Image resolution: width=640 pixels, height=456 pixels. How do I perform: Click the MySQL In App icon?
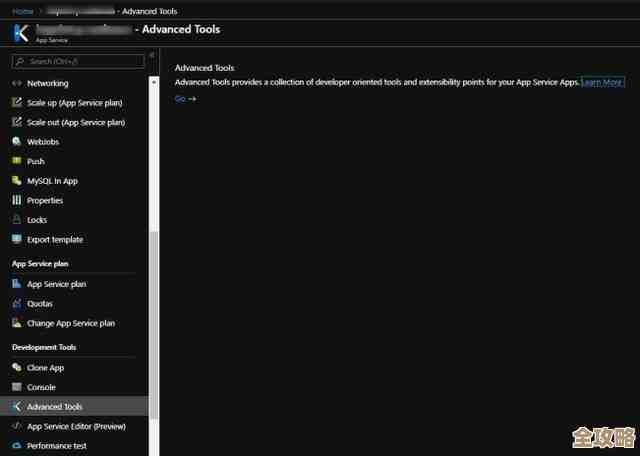17,180
